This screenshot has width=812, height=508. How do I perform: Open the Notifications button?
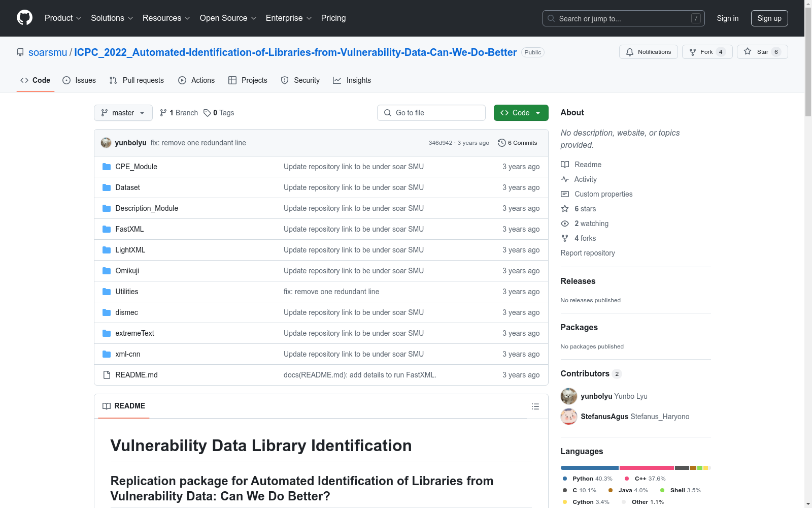[x=648, y=52]
